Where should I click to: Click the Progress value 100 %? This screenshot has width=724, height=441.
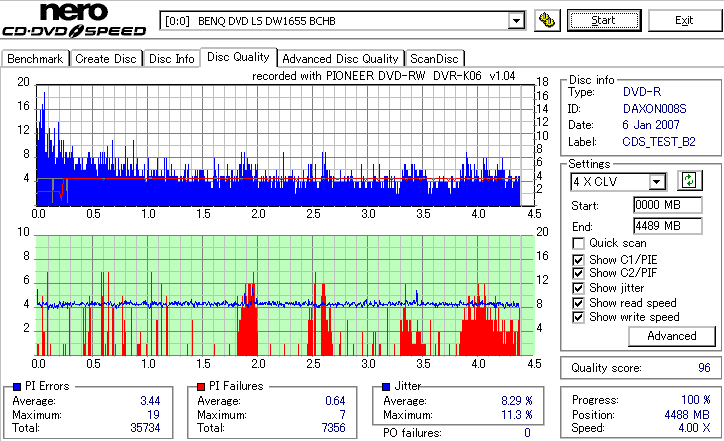tap(696, 399)
